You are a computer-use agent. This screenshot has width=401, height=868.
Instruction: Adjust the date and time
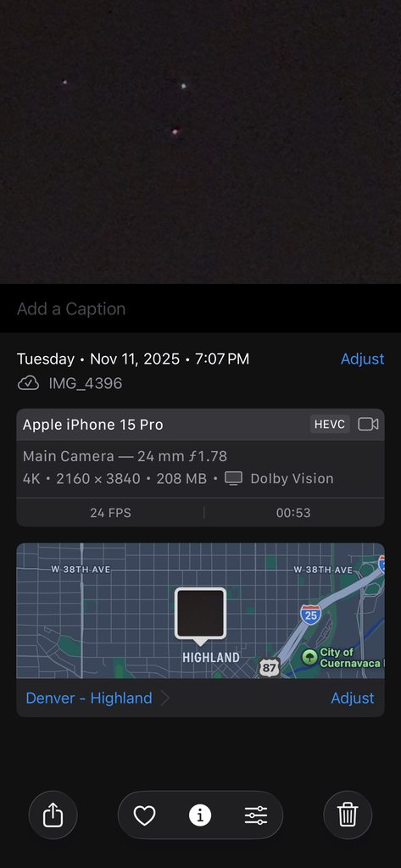pyautogui.click(x=362, y=359)
